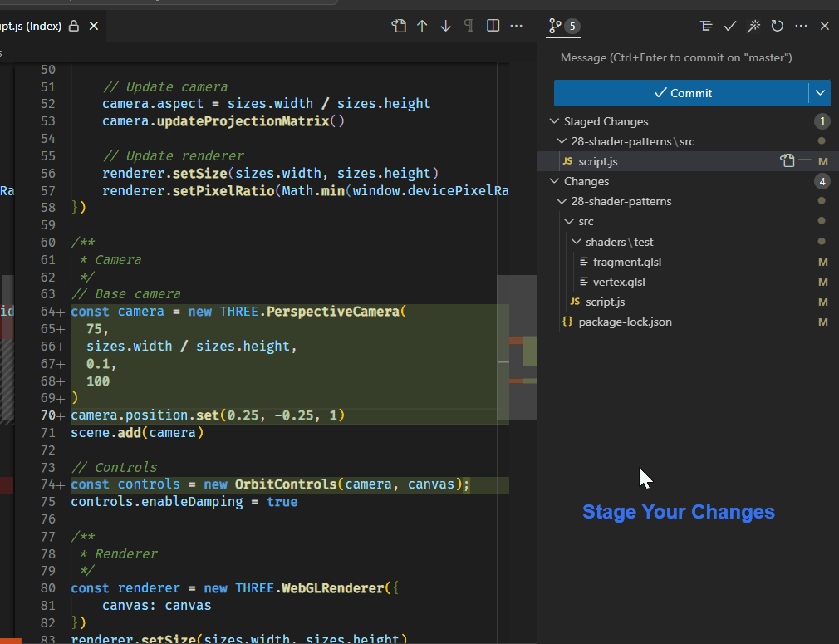Open the Source Control Graph tab showing 5
Image resolution: width=839 pixels, height=644 pixels.
[x=563, y=26]
